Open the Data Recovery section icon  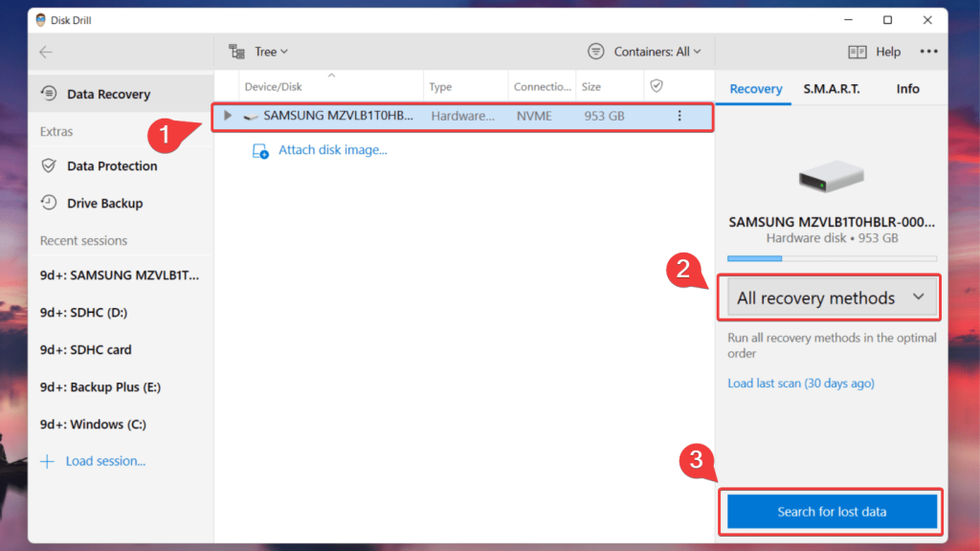47,94
